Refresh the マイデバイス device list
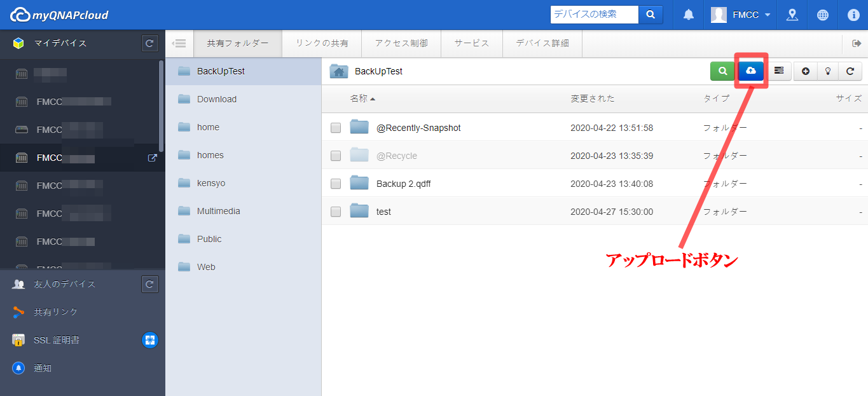The image size is (868, 396). coord(149,43)
